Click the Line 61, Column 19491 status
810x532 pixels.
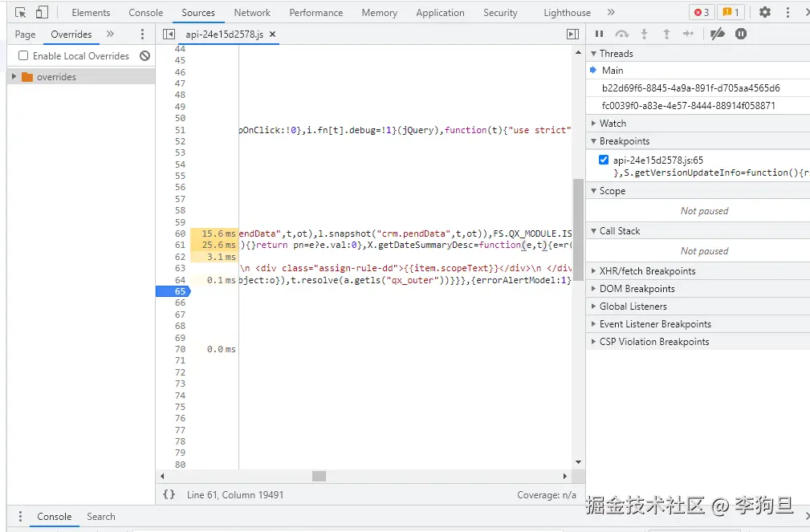[235, 495]
